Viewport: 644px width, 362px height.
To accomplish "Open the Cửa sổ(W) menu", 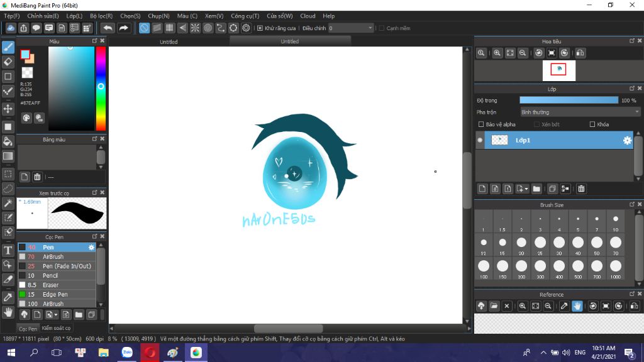I will point(279,16).
